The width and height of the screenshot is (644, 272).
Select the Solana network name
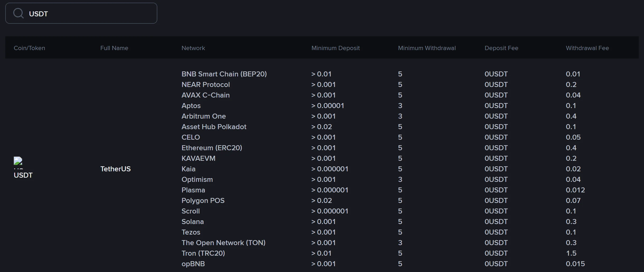(x=193, y=222)
